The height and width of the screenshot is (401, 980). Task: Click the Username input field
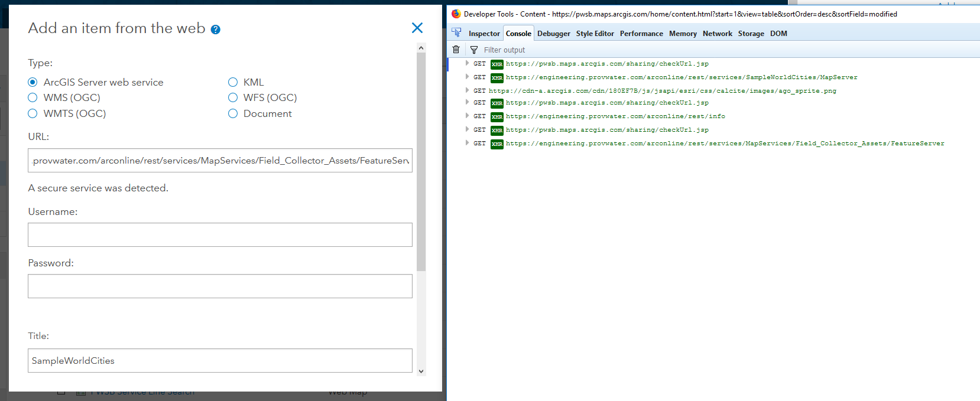click(x=220, y=234)
